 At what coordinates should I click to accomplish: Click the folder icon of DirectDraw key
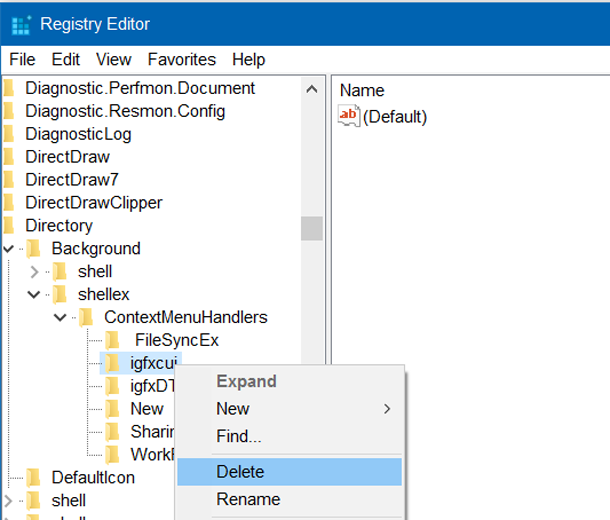pyautogui.click(x=9, y=157)
